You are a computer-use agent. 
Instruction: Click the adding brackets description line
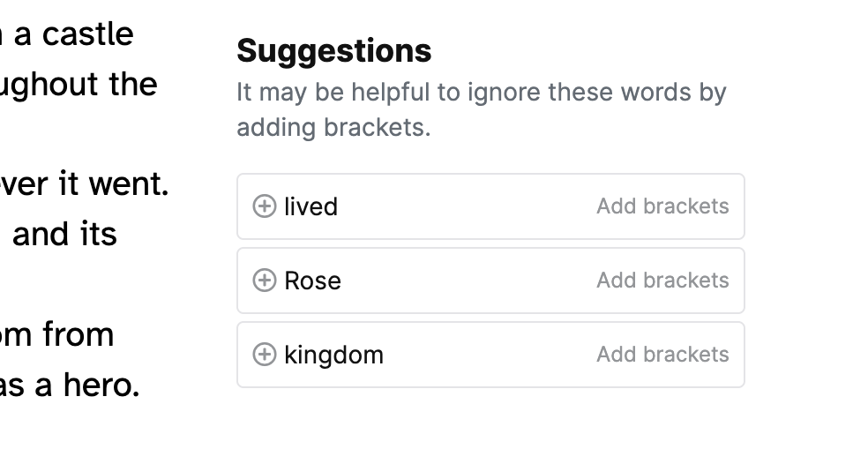coord(333,128)
